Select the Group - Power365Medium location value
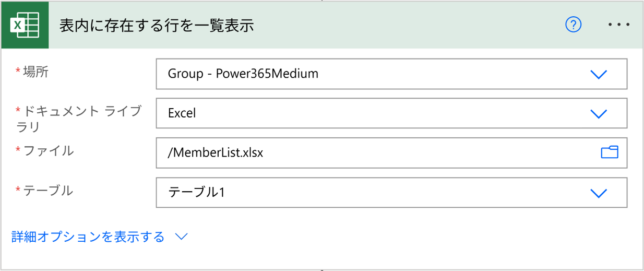The width and height of the screenshot is (644, 271). [x=243, y=74]
